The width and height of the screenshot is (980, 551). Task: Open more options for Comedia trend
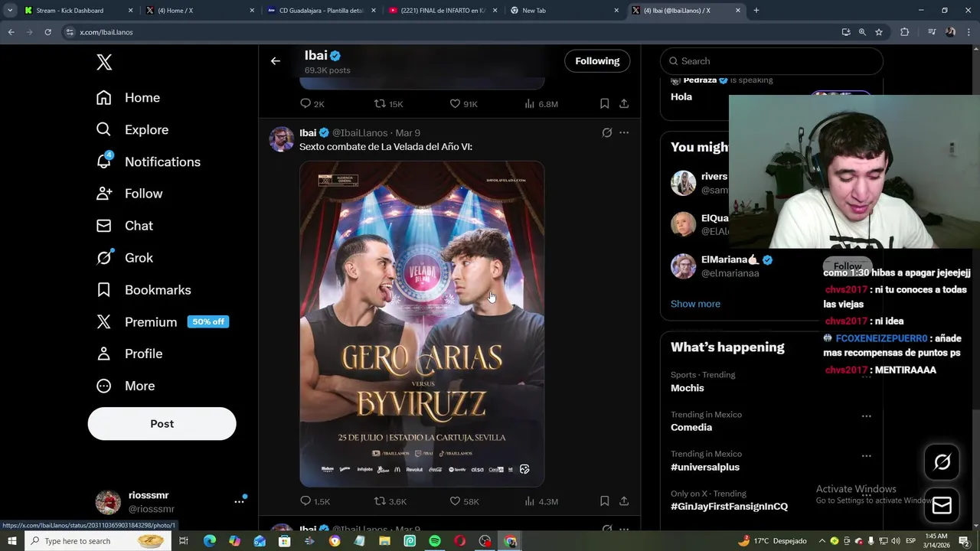[x=867, y=416]
